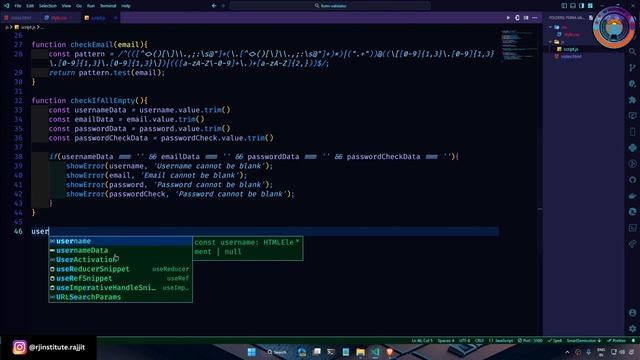
Task: Open the Manage gear in the activity bar
Action: [x=632, y=328]
